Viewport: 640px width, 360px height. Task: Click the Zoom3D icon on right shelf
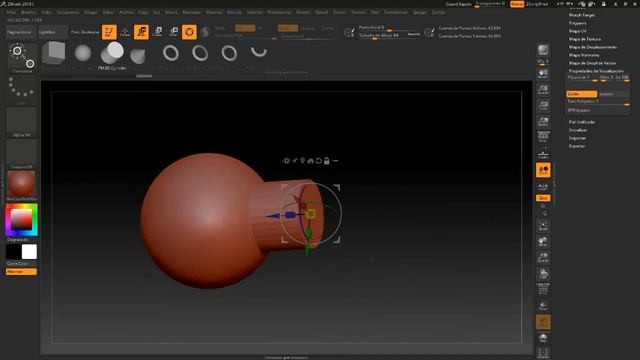coord(543,258)
